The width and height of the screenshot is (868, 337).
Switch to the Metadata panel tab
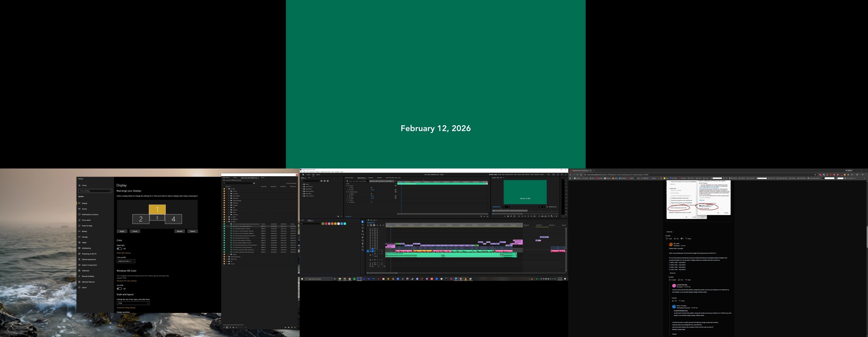pyautogui.click(x=379, y=177)
